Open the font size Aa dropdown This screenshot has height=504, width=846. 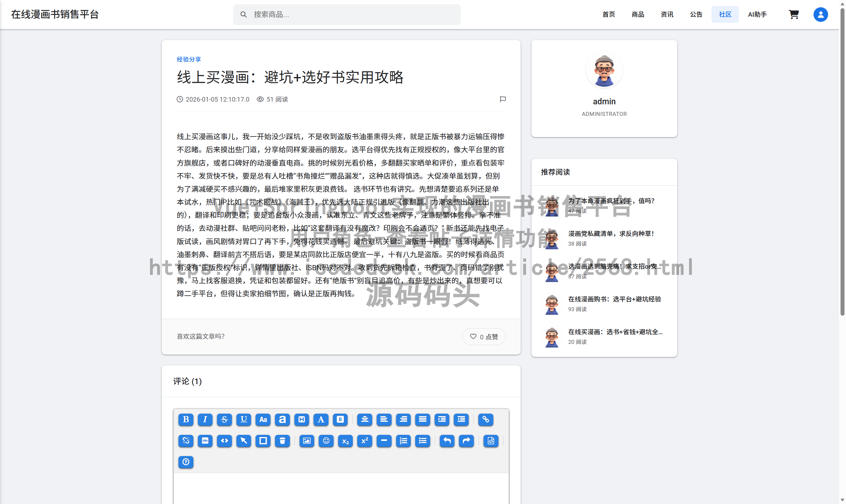pyautogui.click(x=263, y=419)
